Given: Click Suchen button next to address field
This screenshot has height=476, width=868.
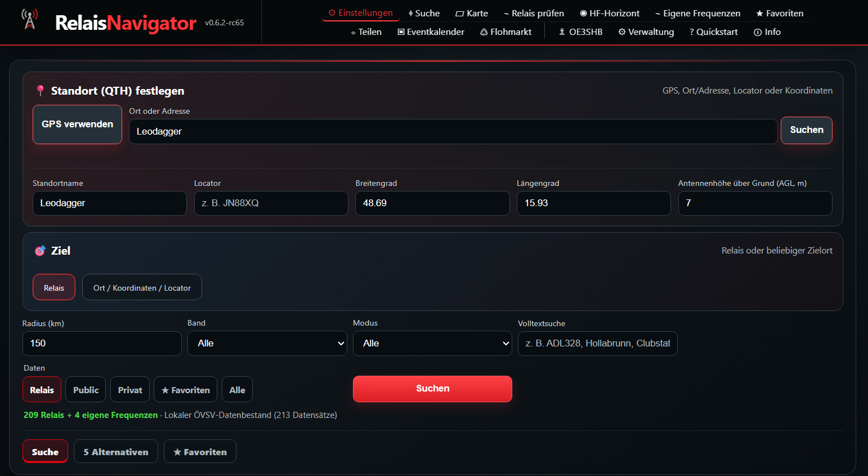Looking at the screenshot, I should tap(806, 130).
